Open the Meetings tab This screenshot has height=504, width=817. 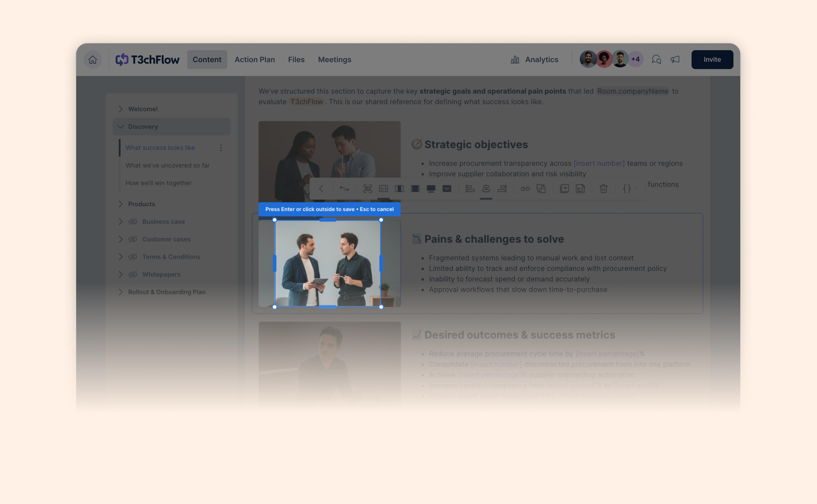point(334,59)
